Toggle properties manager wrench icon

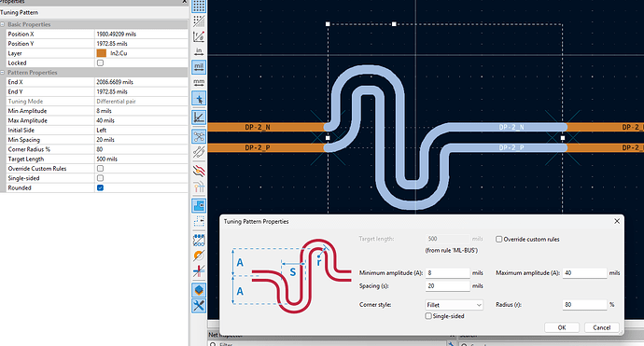pyautogui.click(x=199, y=305)
